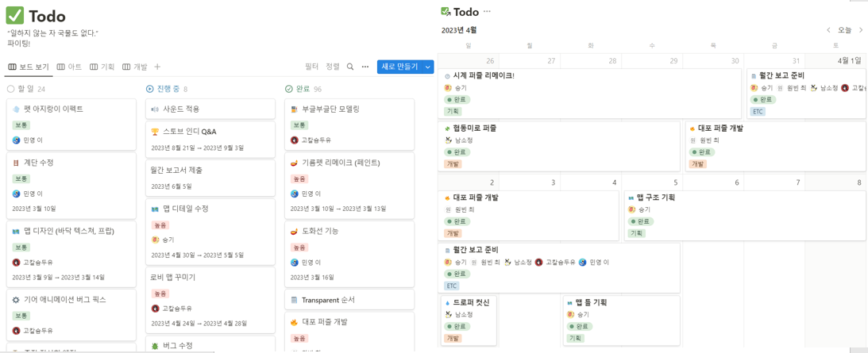
Task: Add a new view with the plus icon
Action: (x=157, y=67)
